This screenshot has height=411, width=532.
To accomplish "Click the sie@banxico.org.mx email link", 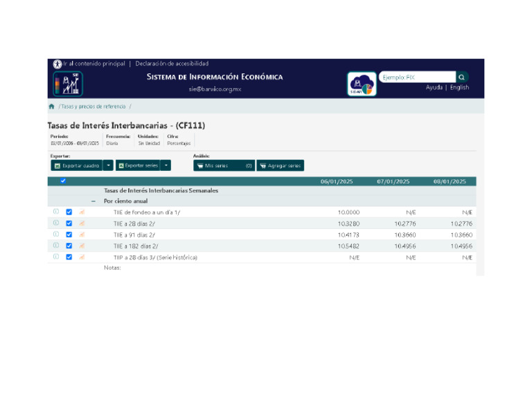I will click(x=215, y=89).
